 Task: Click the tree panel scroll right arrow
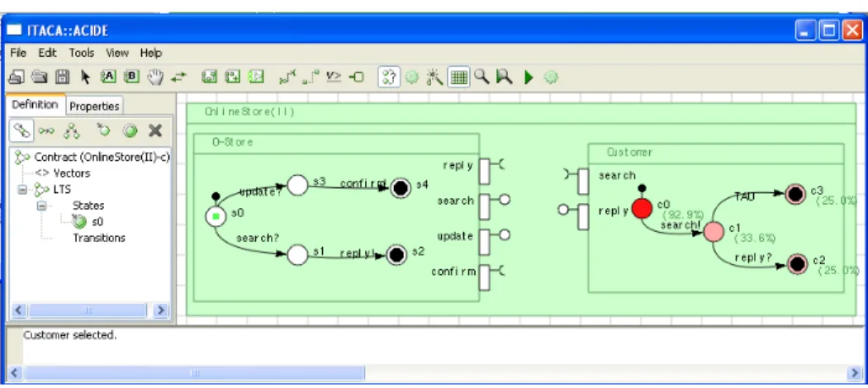160,310
